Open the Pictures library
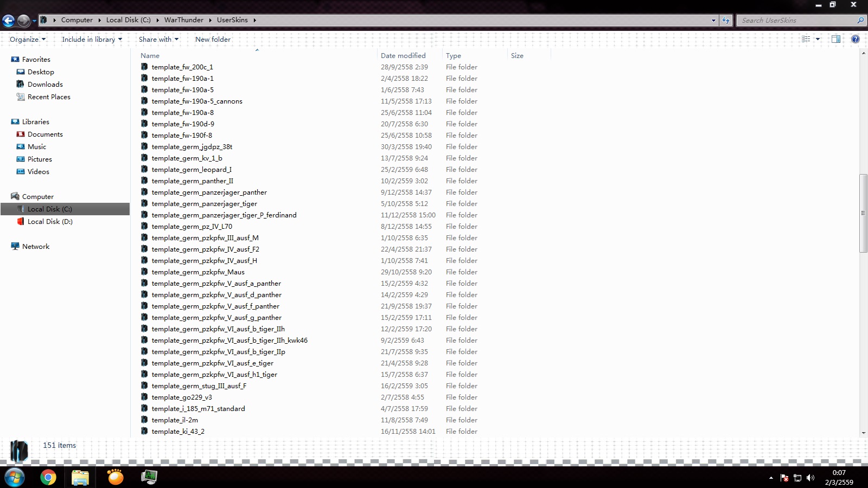The height and width of the screenshot is (488, 868). tap(40, 159)
